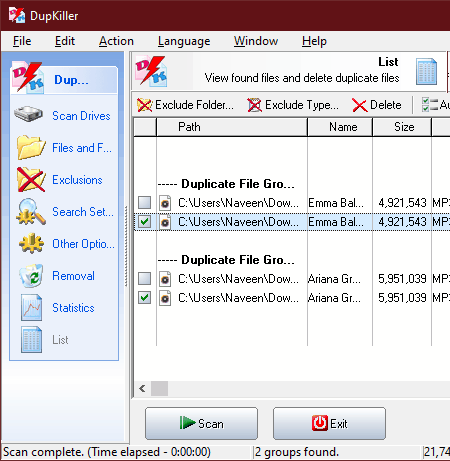Open the File menu
The width and height of the screenshot is (450, 461).
pos(22,41)
